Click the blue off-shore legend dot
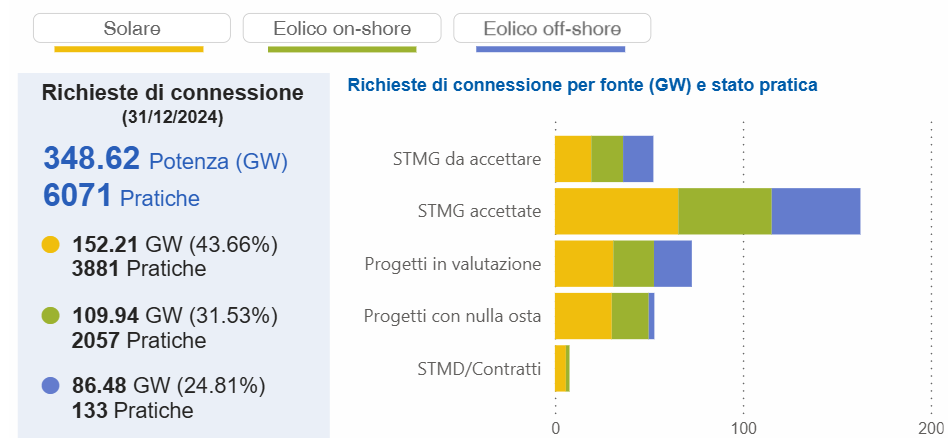This screenshot has height=438, width=948. 51,386
